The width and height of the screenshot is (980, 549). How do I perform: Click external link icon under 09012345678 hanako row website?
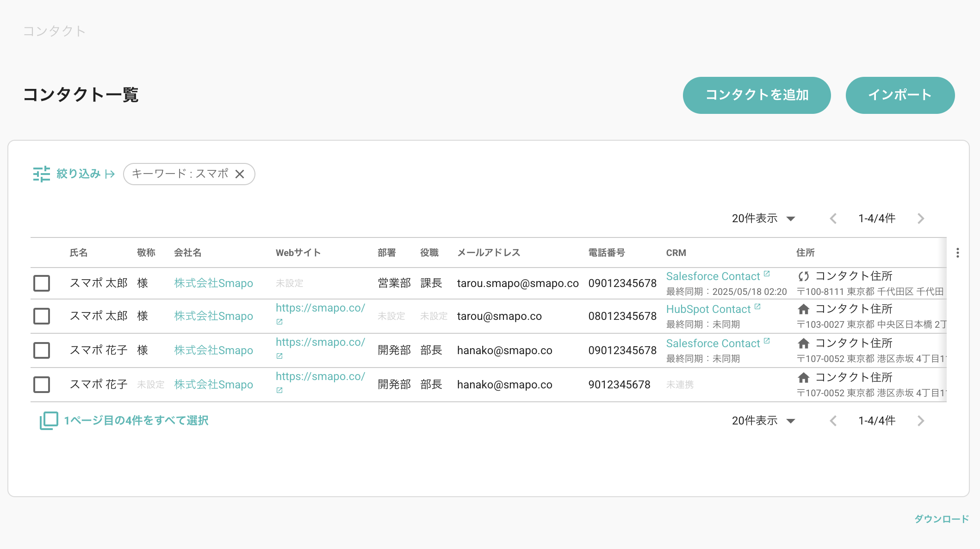279,356
